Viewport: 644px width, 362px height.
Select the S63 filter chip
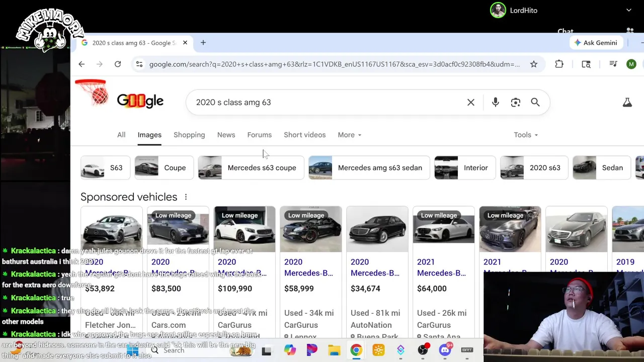click(105, 168)
